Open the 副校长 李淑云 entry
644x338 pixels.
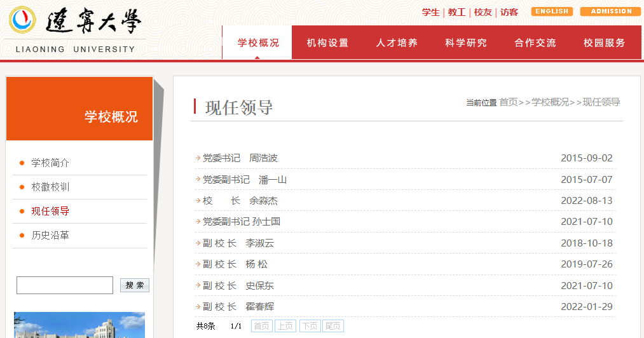(x=238, y=243)
